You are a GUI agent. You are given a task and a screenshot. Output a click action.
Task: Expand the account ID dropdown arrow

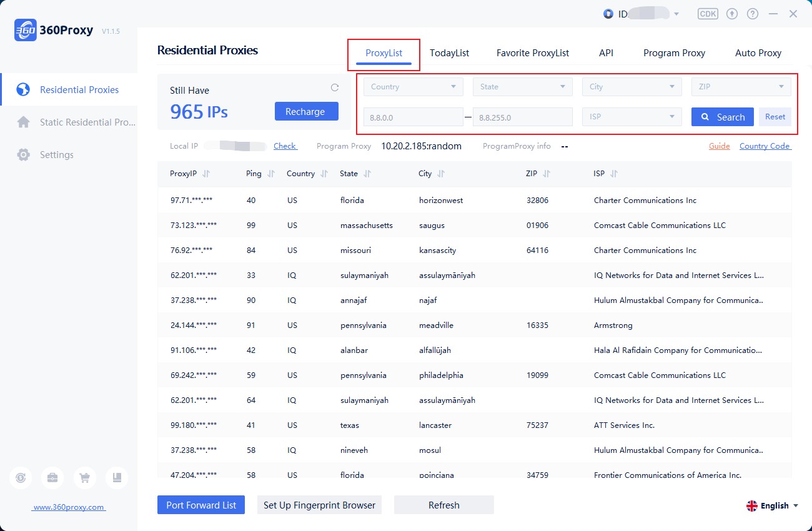pyautogui.click(x=676, y=14)
